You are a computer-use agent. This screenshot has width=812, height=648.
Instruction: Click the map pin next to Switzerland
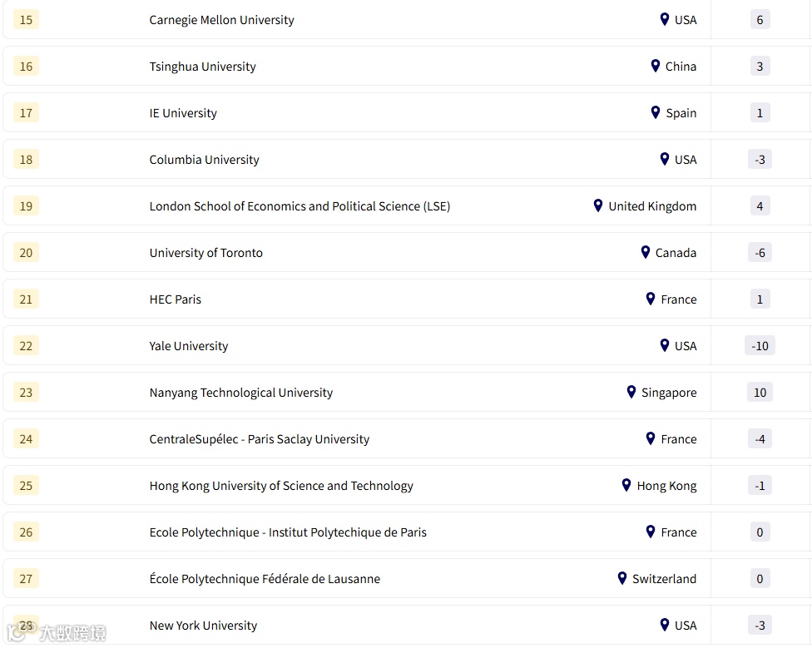[621, 578]
